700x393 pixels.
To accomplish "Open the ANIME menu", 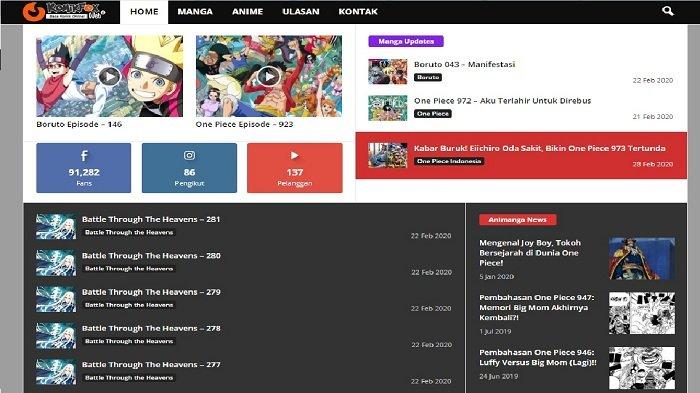I will click(247, 12).
